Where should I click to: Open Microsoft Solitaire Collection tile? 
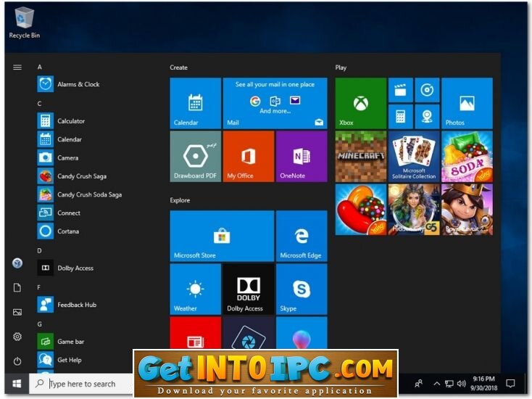pyautogui.click(x=414, y=156)
